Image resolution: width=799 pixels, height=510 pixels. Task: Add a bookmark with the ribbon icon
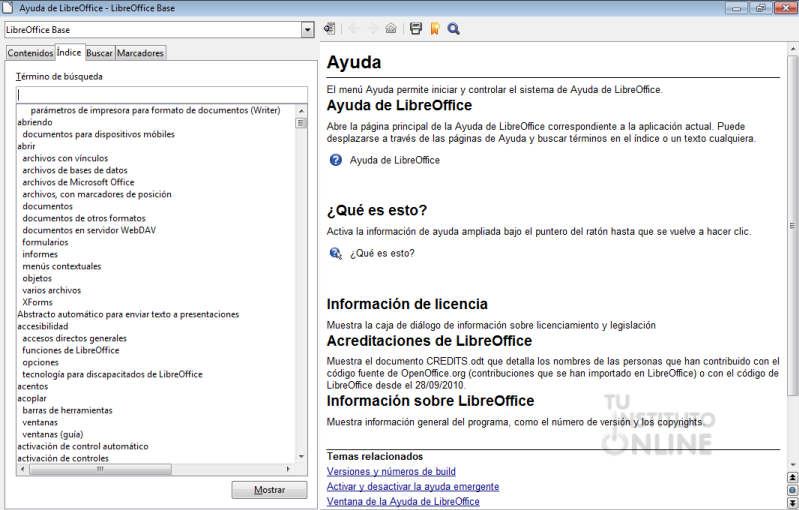point(435,29)
